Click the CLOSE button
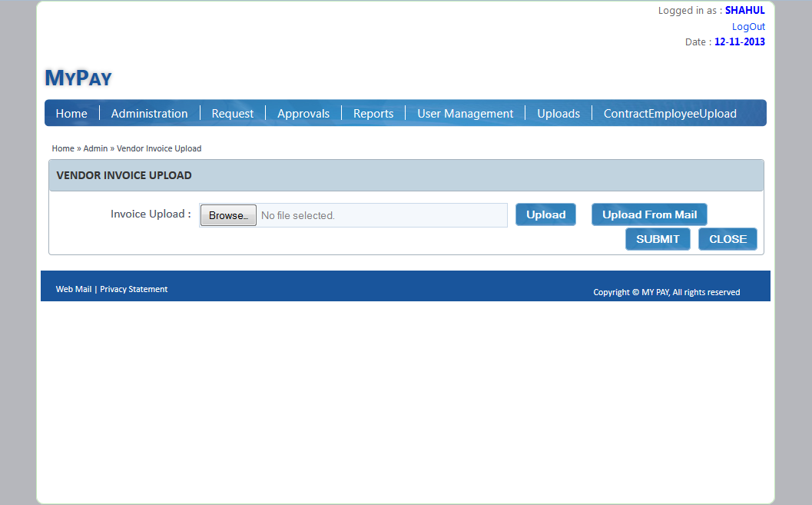The height and width of the screenshot is (505, 812). [x=727, y=239]
